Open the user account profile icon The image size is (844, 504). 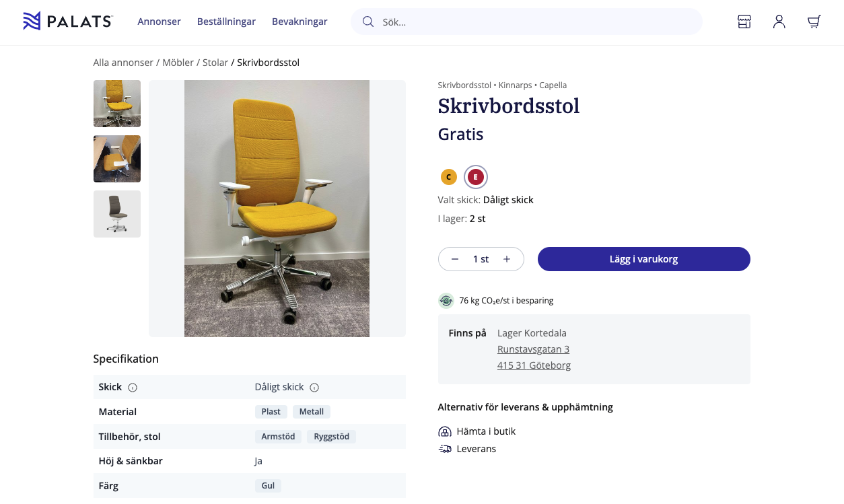[x=779, y=22]
